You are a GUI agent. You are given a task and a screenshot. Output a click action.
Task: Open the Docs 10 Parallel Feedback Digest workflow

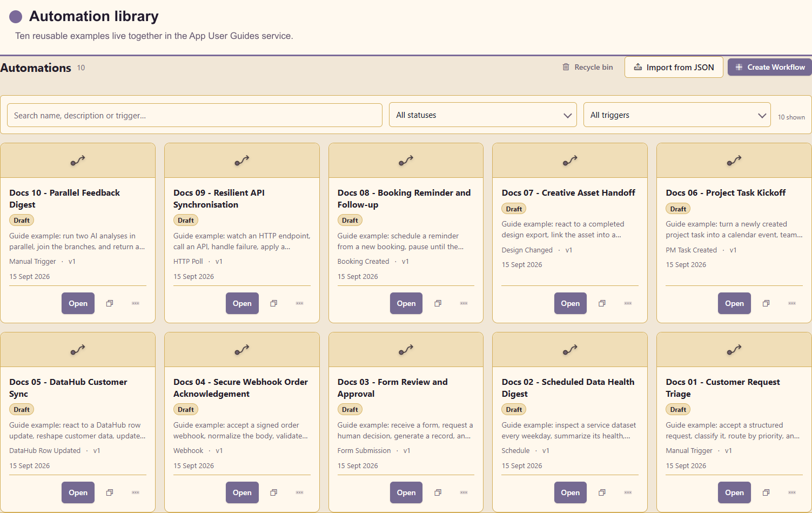tap(78, 303)
